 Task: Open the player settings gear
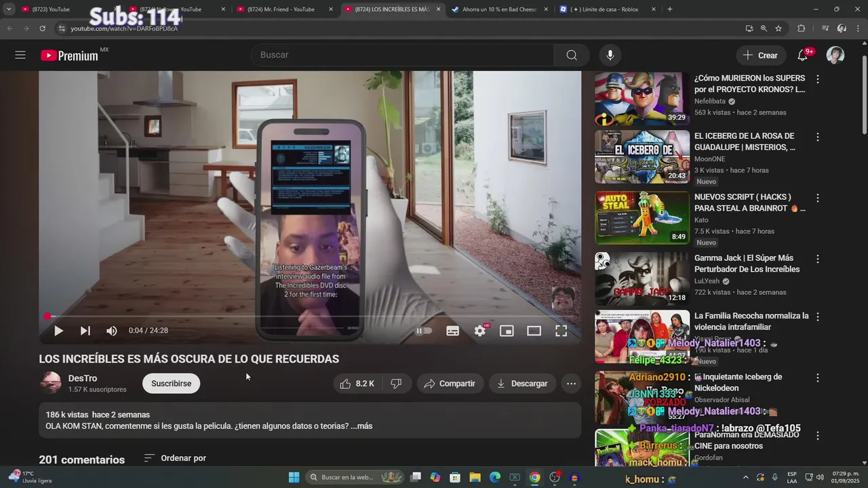pyautogui.click(x=480, y=331)
